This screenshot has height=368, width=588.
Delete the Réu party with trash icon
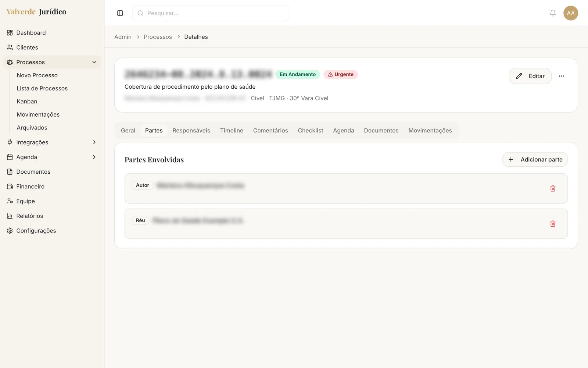pyautogui.click(x=553, y=224)
